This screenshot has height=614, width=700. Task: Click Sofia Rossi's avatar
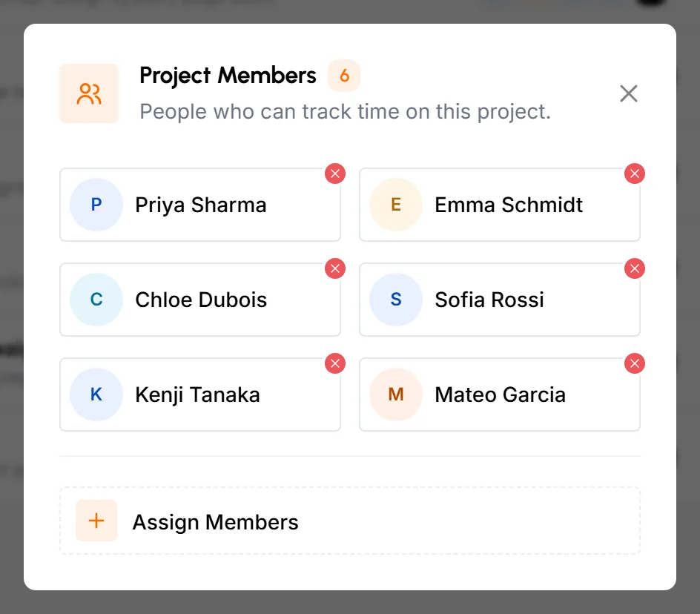396,300
